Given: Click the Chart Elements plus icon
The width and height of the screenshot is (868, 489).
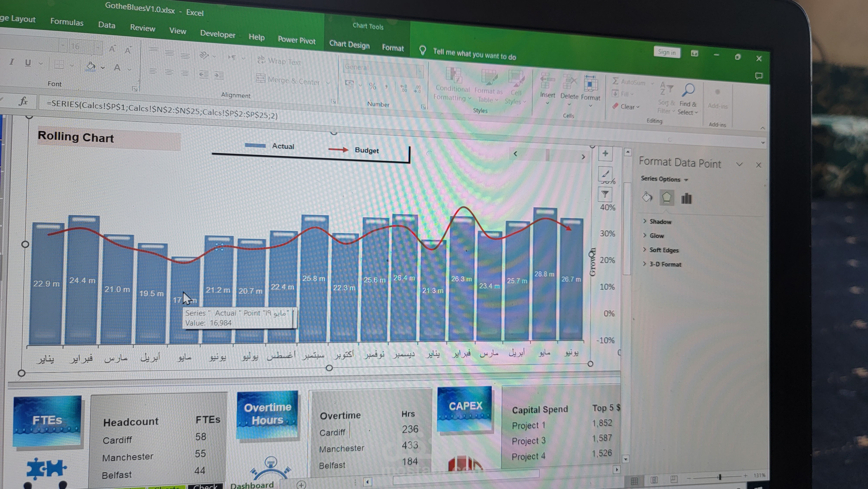Looking at the screenshot, I should point(605,154).
